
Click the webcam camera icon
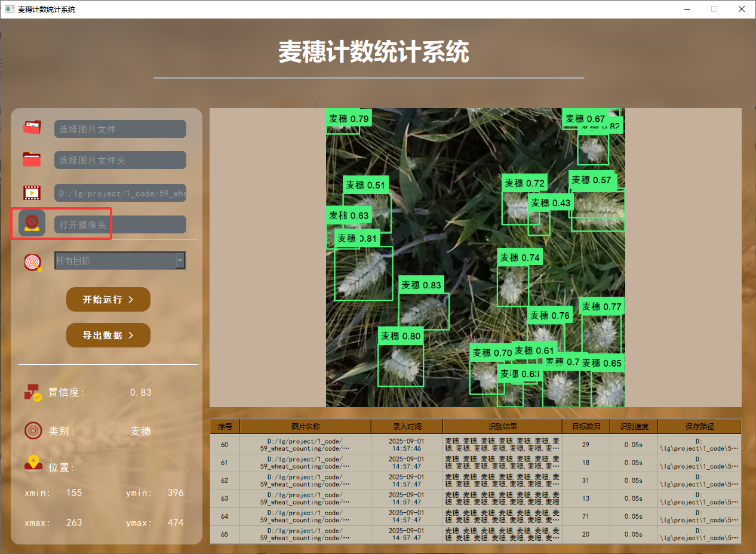(x=32, y=224)
